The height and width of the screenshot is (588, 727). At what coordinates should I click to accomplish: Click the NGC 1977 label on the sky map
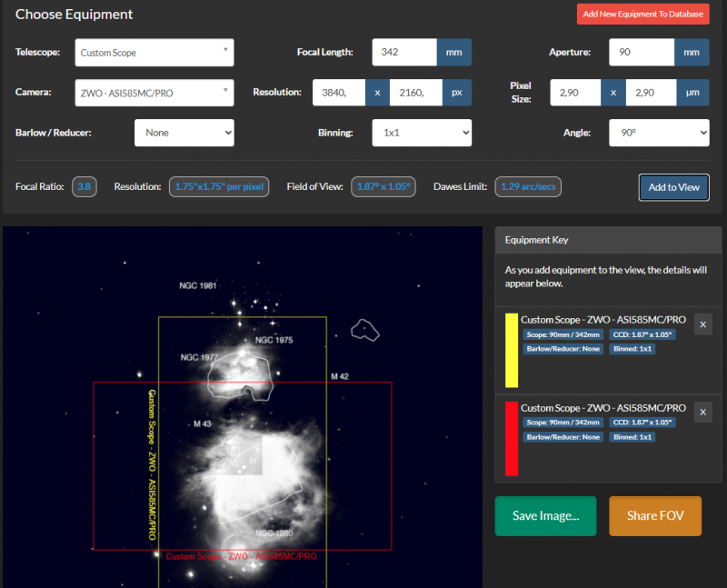(199, 357)
